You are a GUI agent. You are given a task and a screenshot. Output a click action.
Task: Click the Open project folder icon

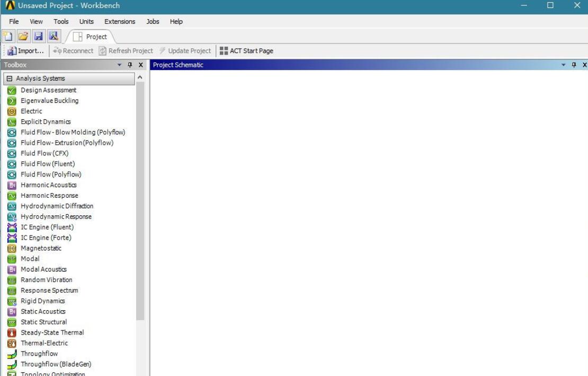pyautogui.click(x=23, y=36)
